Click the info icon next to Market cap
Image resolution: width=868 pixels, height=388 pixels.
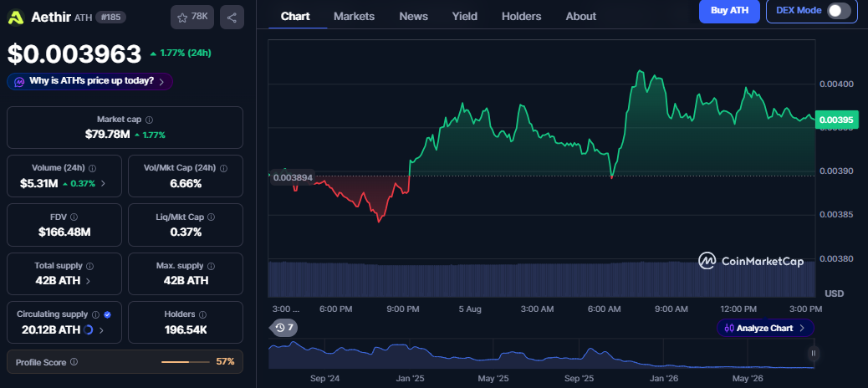pos(149,120)
